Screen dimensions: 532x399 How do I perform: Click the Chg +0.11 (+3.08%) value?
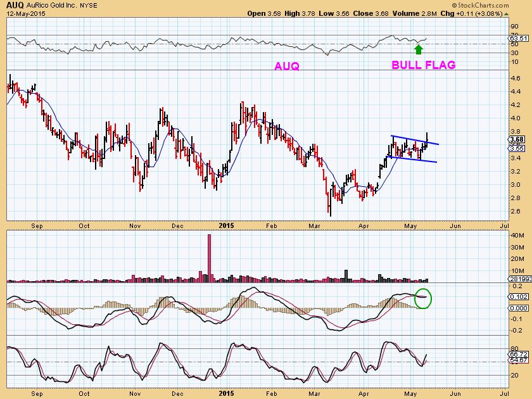471,13
